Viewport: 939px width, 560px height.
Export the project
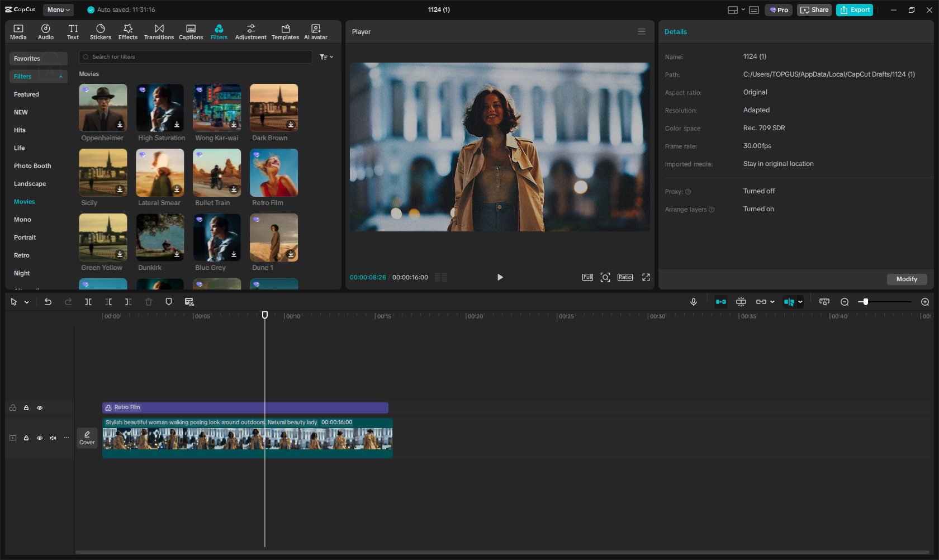pyautogui.click(x=855, y=10)
